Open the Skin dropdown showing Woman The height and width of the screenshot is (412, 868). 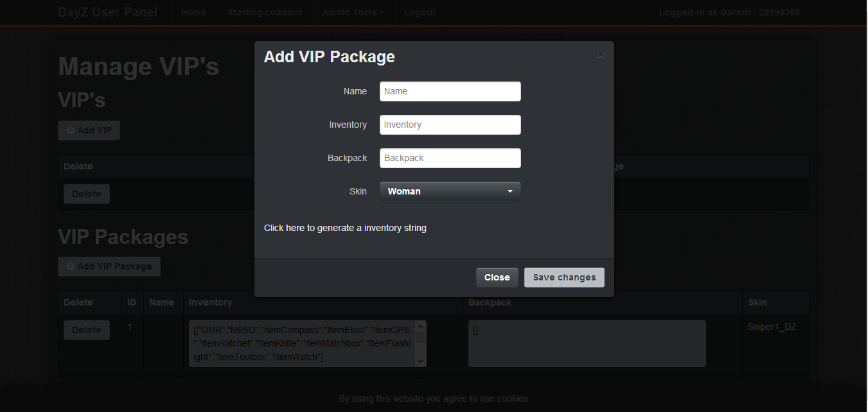coord(450,191)
